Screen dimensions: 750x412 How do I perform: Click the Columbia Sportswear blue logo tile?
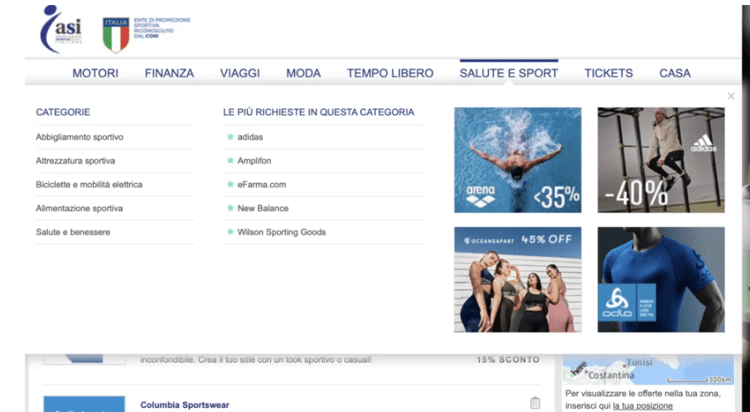84,404
